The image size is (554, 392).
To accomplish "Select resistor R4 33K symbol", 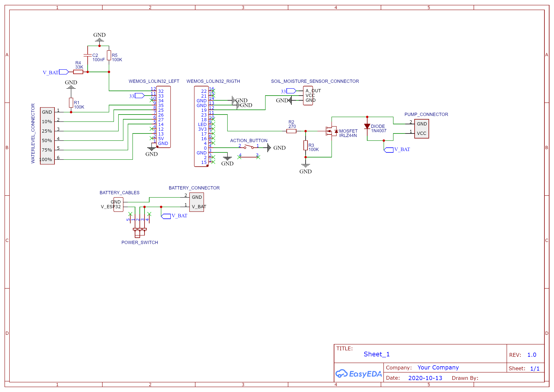I will point(78,72).
